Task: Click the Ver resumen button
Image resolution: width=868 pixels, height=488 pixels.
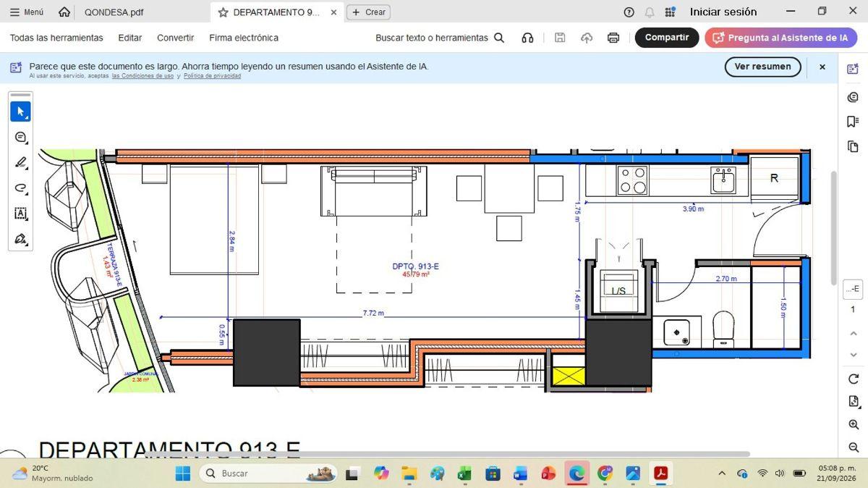Action: click(x=763, y=67)
